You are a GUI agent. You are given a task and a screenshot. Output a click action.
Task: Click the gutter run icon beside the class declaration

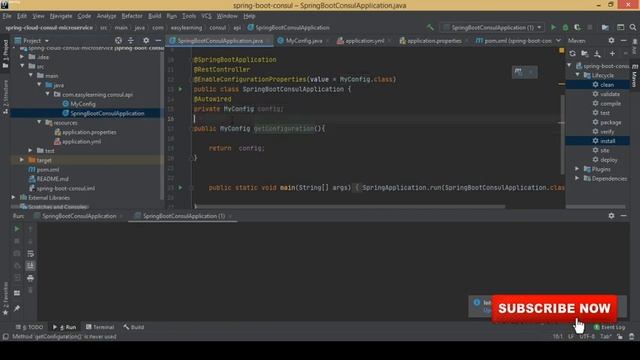pyautogui.click(x=180, y=89)
